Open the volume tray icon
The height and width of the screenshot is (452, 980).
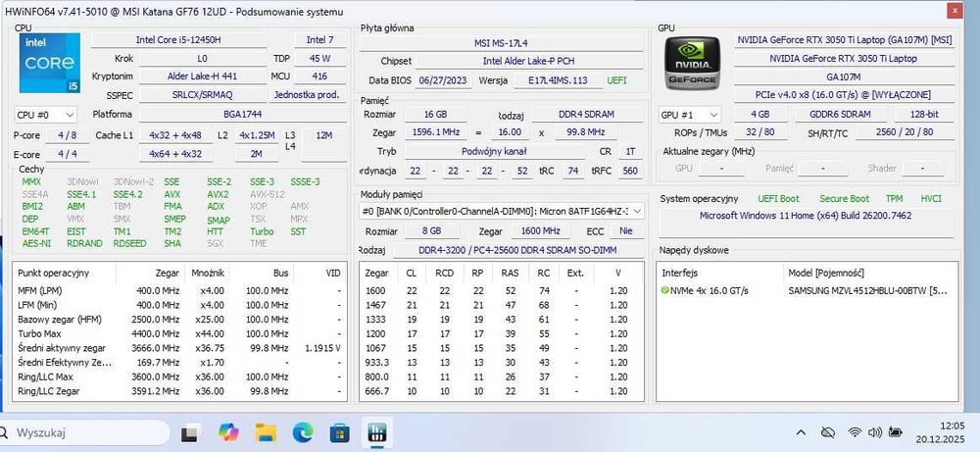874,432
